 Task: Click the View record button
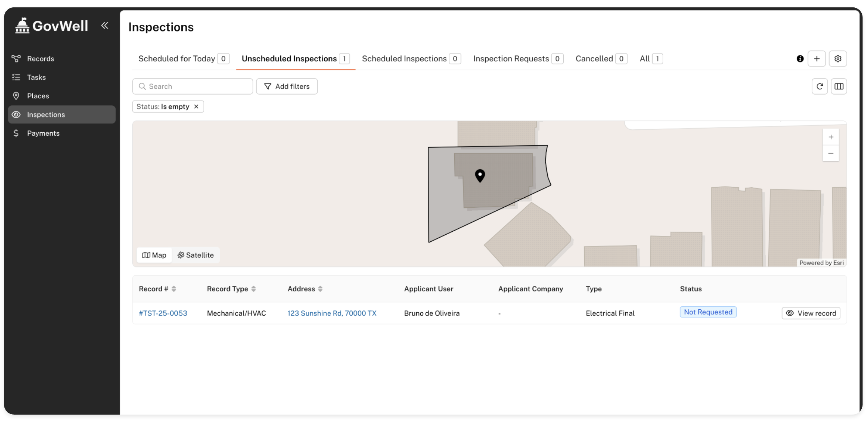tap(810, 313)
